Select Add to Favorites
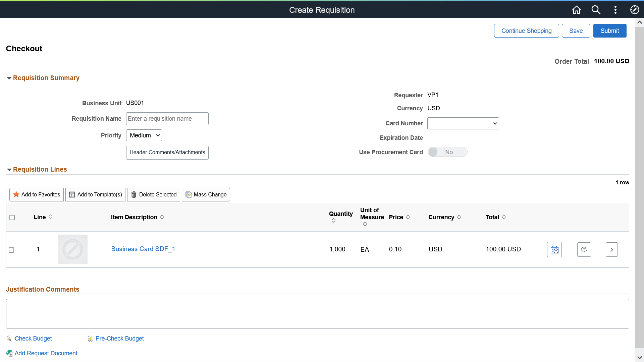 (36, 194)
